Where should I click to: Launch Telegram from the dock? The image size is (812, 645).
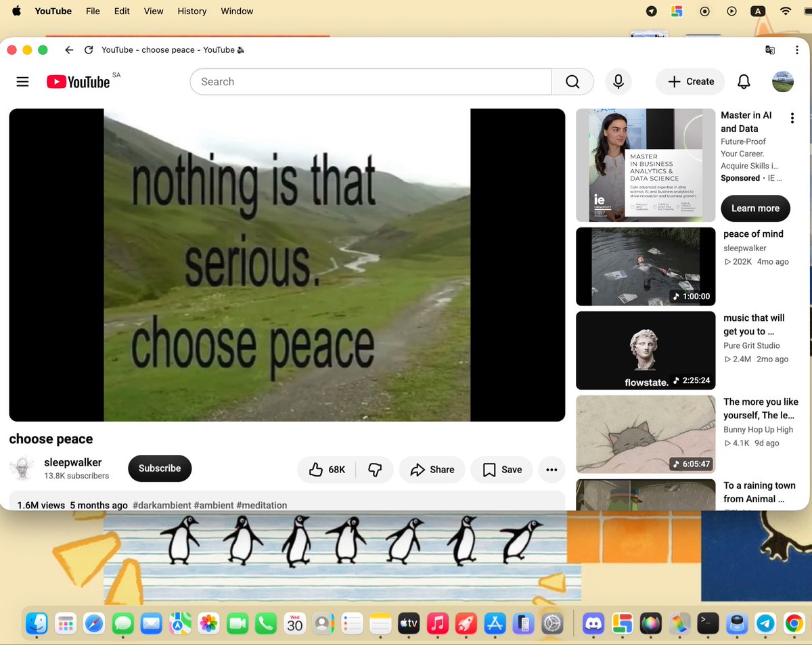[x=765, y=623]
